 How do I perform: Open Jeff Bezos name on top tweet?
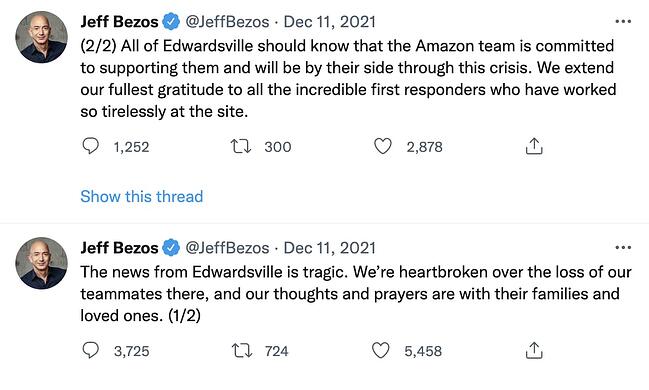[119, 22]
